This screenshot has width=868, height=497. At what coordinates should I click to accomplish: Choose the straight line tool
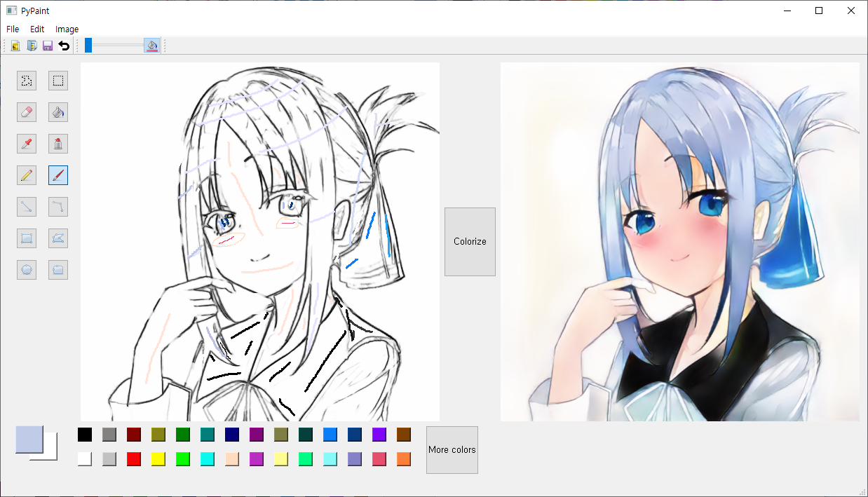pyautogui.click(x=27, y=207)
